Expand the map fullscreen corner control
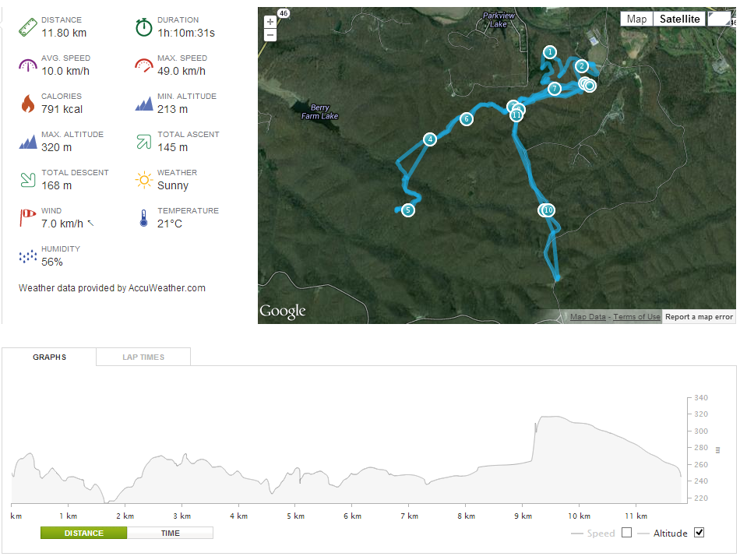Image resolution: width=740 pixels, height=560 pixels. pos(719,19)
